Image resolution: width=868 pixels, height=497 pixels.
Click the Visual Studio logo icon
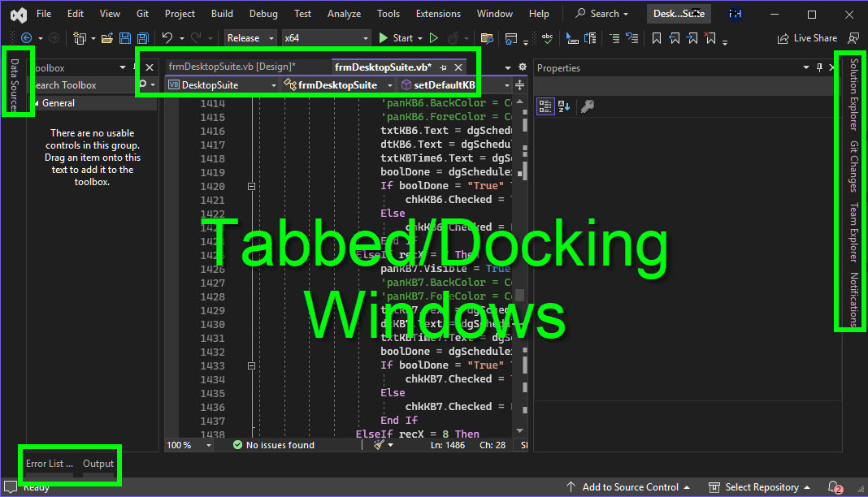click(18, 15)
